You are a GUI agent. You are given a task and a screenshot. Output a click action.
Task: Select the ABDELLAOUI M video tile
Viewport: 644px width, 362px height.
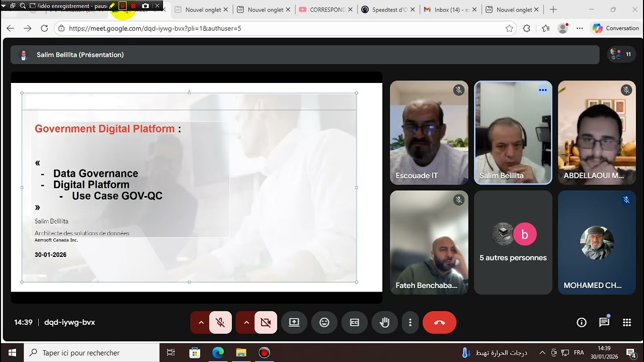[x=597, y=133]
